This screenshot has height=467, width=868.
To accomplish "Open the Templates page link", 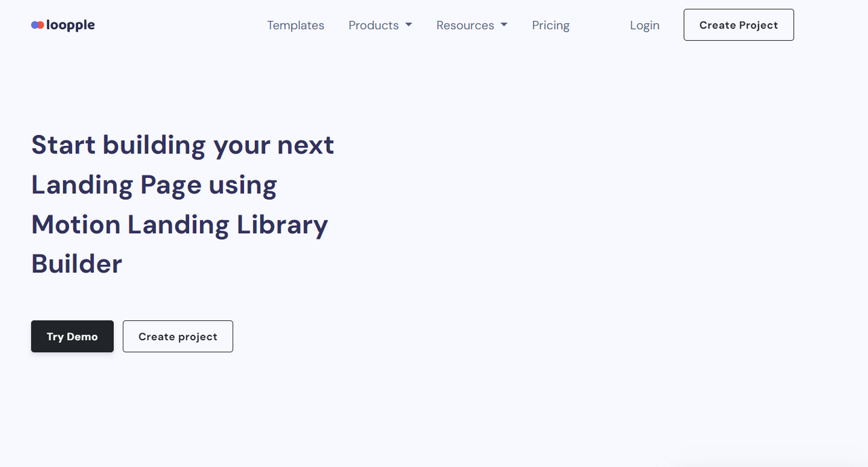I will [x=296, y=25].
